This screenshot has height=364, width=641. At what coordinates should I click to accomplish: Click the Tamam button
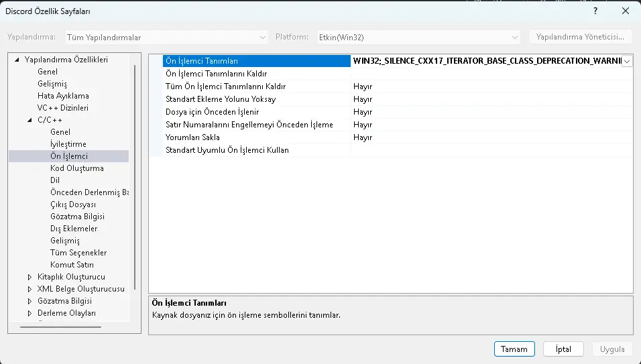[514, 349]
